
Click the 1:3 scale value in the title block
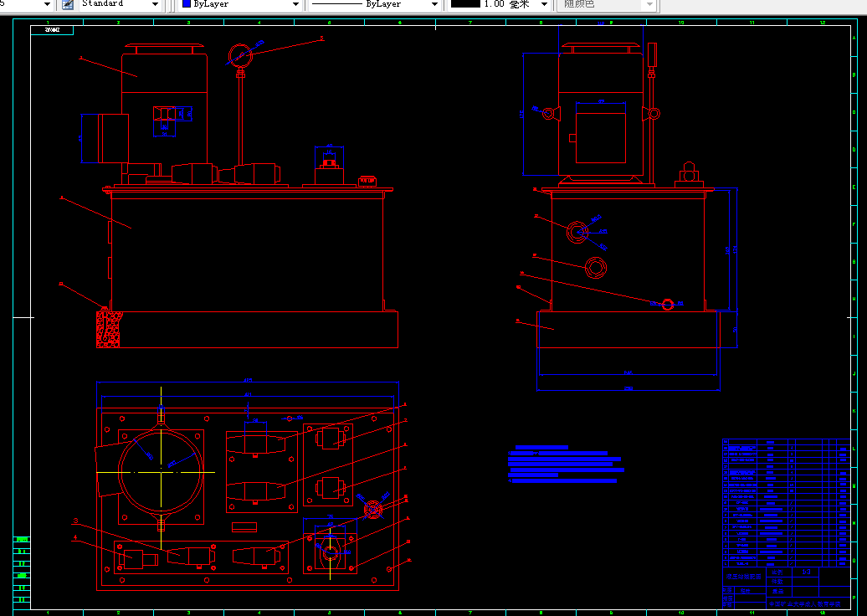(x=806, y=572)
